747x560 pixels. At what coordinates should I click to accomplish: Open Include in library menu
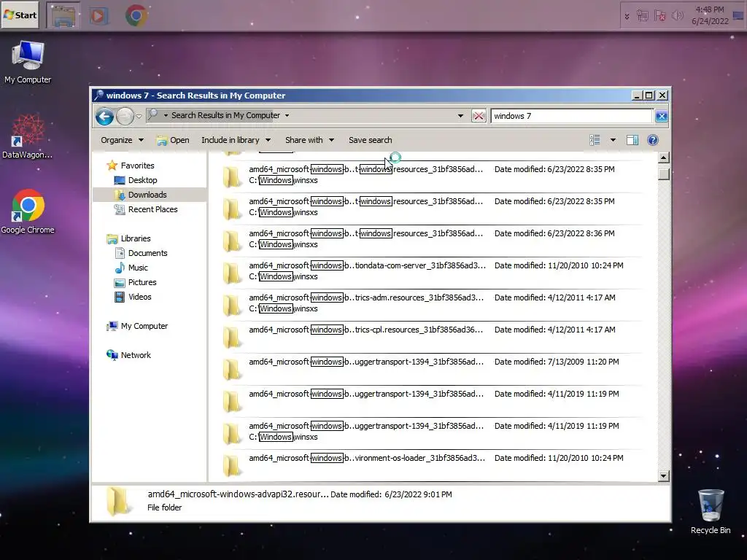click(x=236, y=140)
